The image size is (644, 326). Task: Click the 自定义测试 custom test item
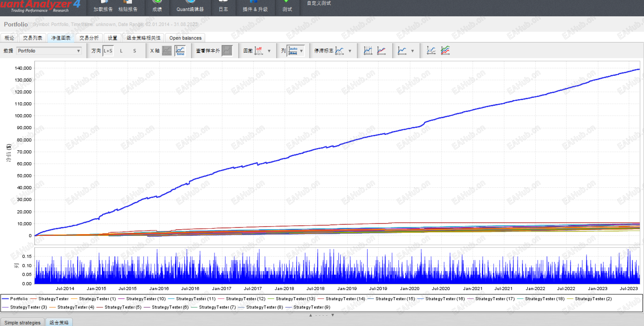(x=319, y=3)
